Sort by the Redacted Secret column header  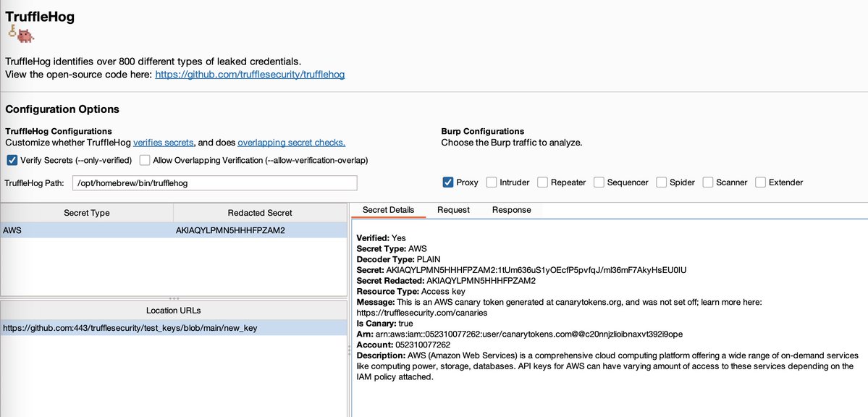click(x=260, y=213)
